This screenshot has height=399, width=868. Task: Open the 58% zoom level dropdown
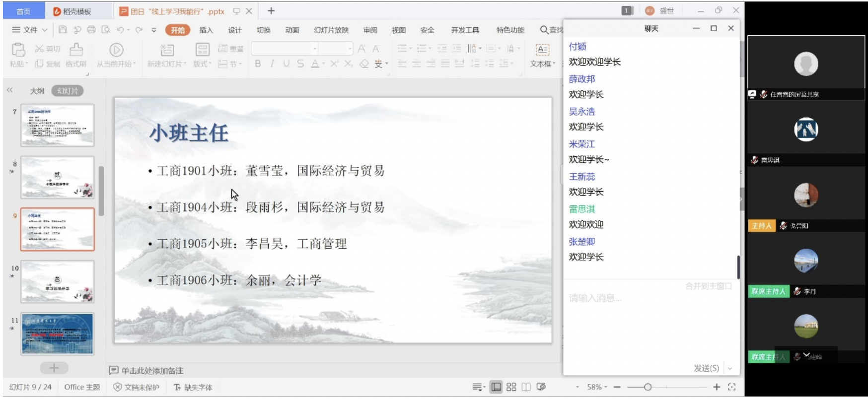click(x=597, y=387)
